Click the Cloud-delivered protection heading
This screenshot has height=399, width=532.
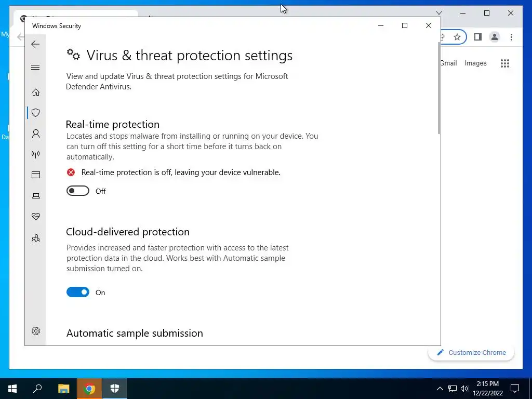(128, 232)
